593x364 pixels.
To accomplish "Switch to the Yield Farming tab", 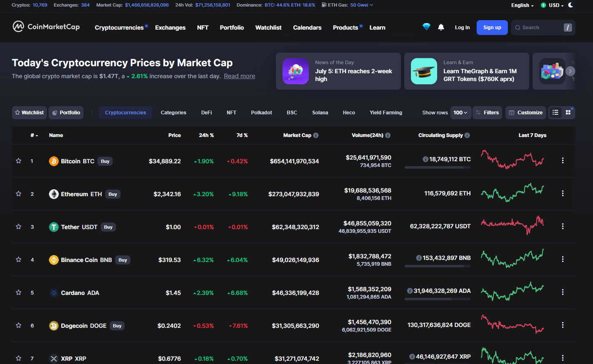I will (x=386, y=113).
